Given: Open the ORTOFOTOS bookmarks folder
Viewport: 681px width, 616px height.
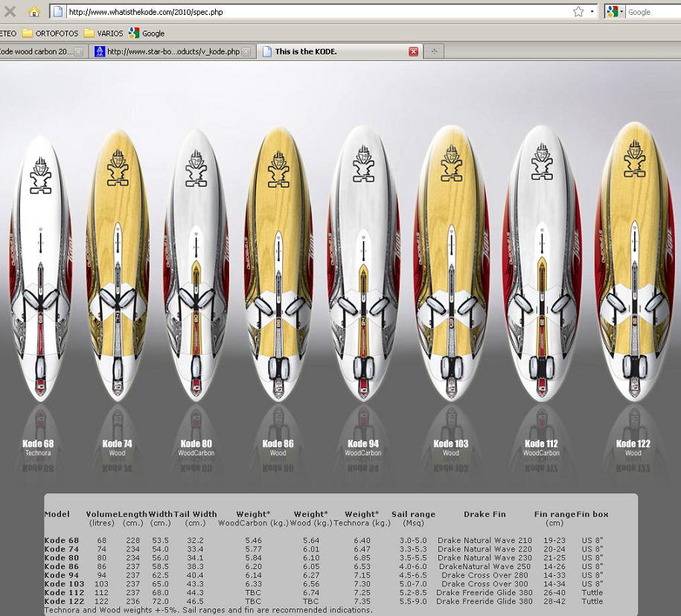Looking at the screenshot, I should tap(51, 33).
